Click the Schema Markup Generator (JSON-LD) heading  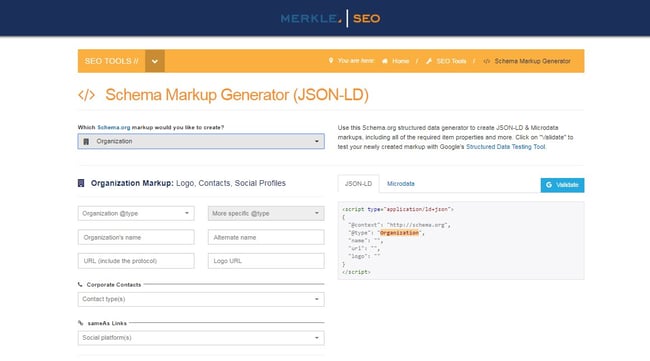[x=237, y=95]
